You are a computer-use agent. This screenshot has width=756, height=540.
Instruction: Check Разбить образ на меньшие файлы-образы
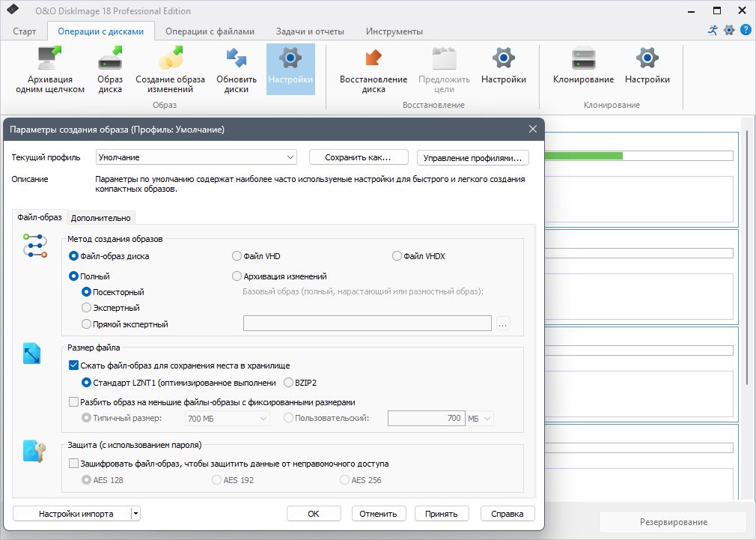click(x=74, y=401)
